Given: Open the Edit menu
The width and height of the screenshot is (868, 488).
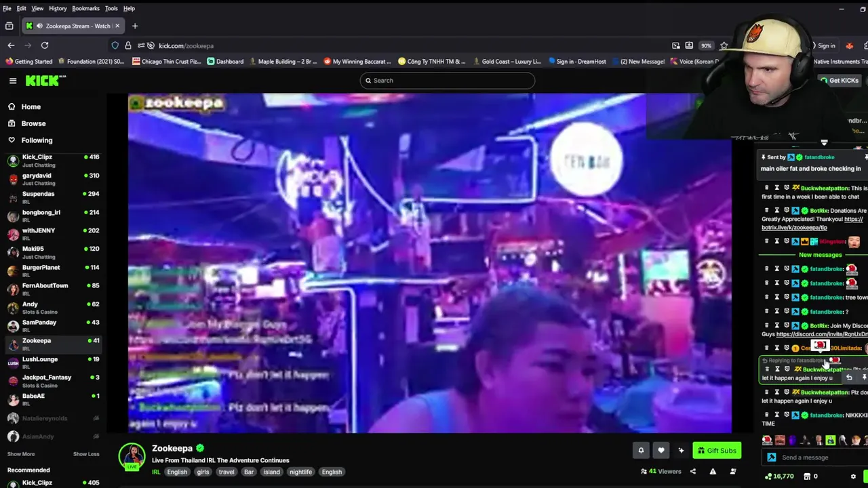Looking at the screenshot, I should pyautogui.click(x=22, y=8).
